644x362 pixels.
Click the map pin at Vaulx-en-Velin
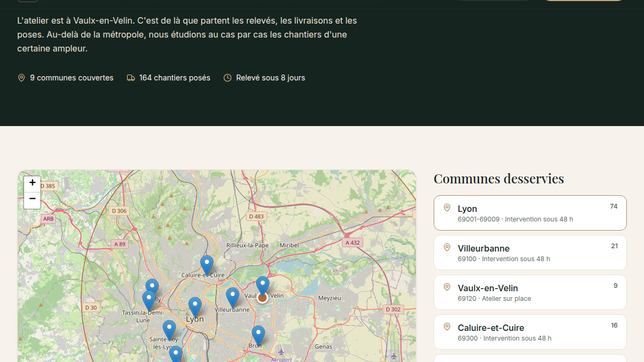[x=262, y=286]
